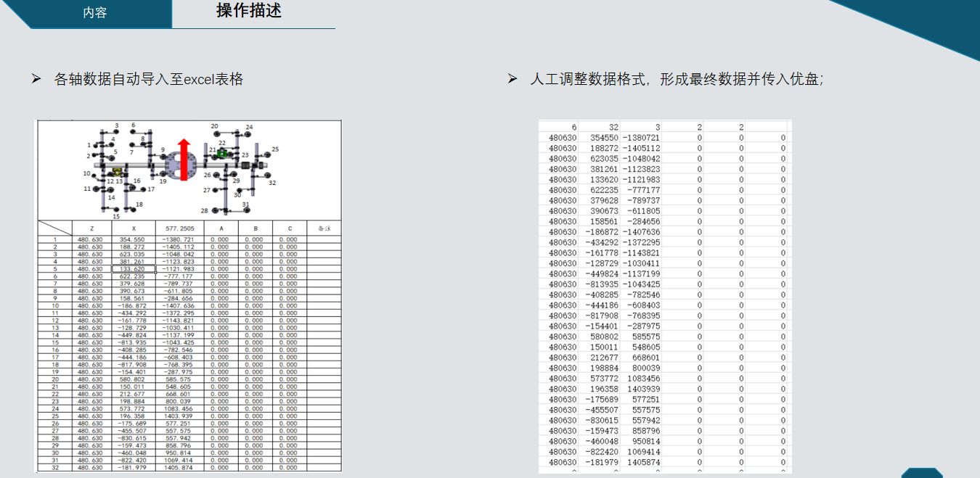The height and width of the screenshot is (478, 980).
Task: Click the C column header cell
Action: (290, 228)
